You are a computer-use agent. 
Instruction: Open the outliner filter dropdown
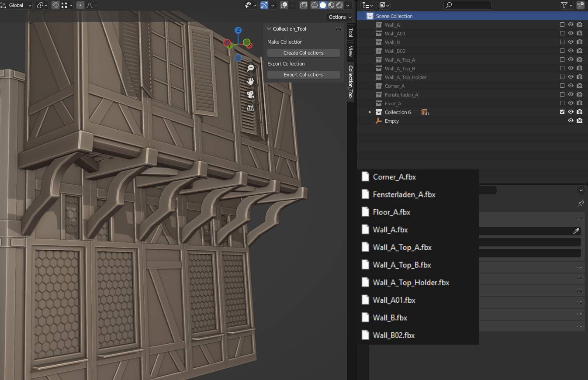[567, 5]
